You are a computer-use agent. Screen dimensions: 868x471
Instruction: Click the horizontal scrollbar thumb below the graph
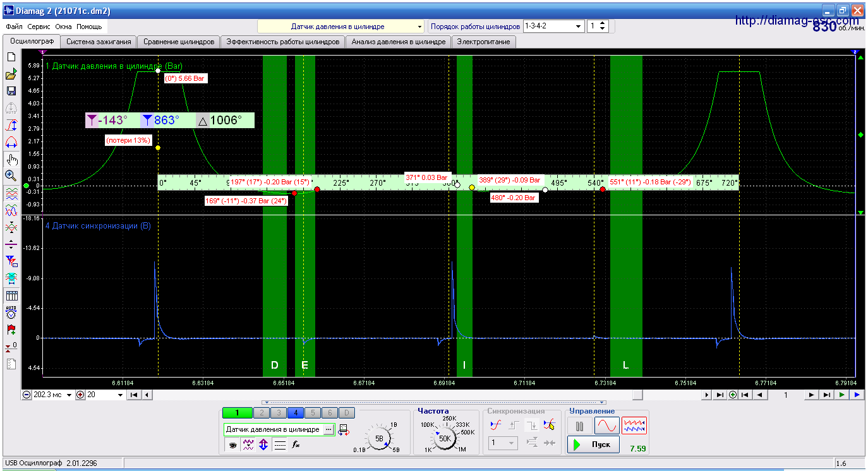[638, 395]
